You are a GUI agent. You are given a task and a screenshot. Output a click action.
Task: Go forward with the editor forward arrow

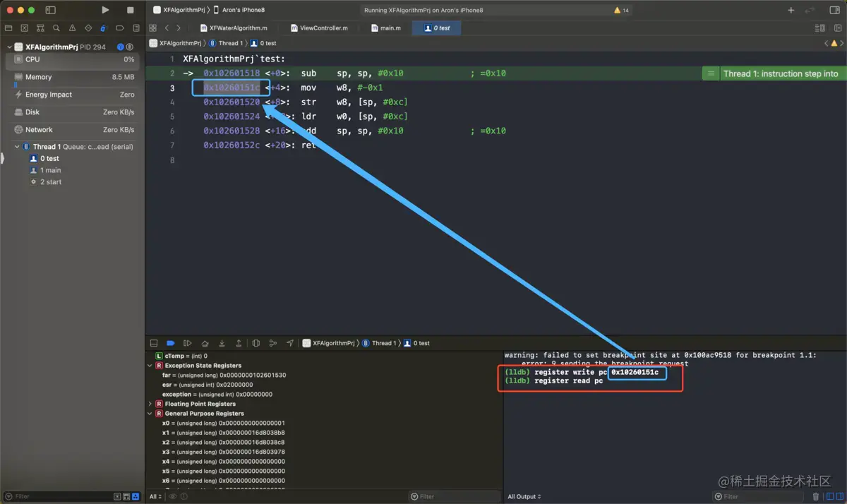pyautogui.click(x=179, y=28)
